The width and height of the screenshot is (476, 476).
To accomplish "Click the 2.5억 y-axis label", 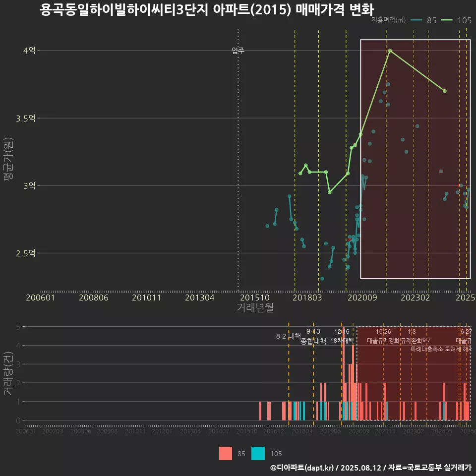I will (26, 253).
